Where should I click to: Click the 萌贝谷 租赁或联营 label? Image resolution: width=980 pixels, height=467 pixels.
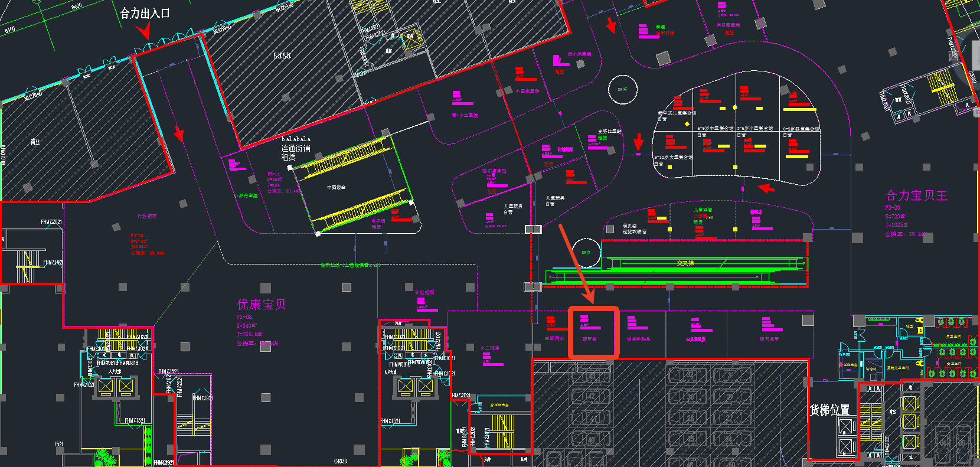point(634,228)
